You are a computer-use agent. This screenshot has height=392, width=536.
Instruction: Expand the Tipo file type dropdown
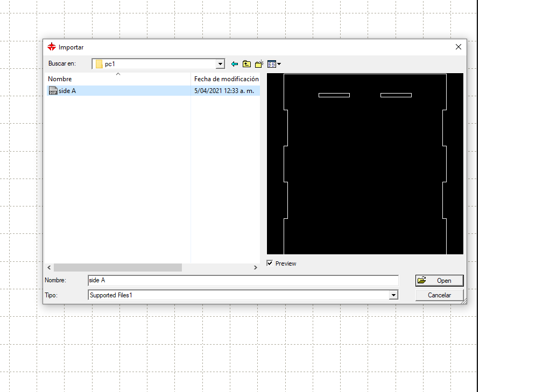393,295
